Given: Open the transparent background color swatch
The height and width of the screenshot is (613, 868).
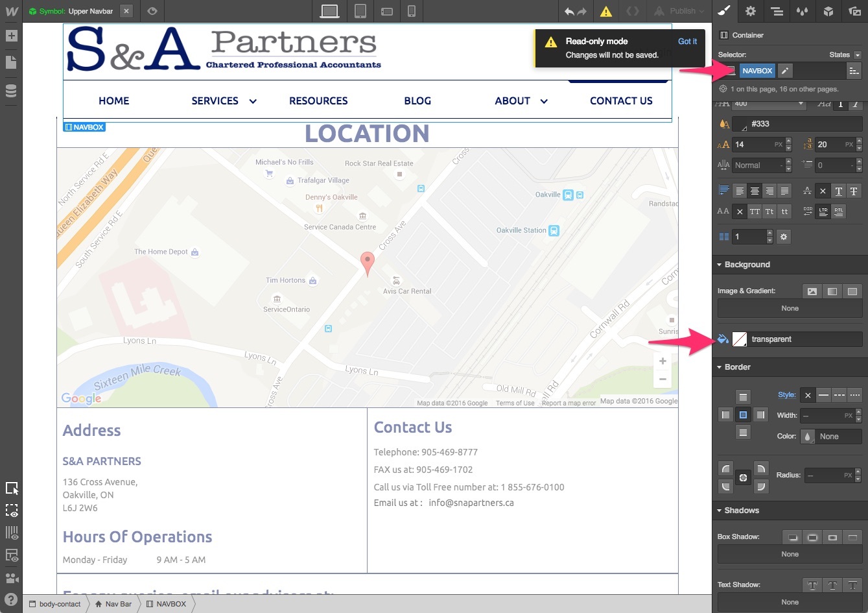Looking at the screenshot, I should click(740, 339).
